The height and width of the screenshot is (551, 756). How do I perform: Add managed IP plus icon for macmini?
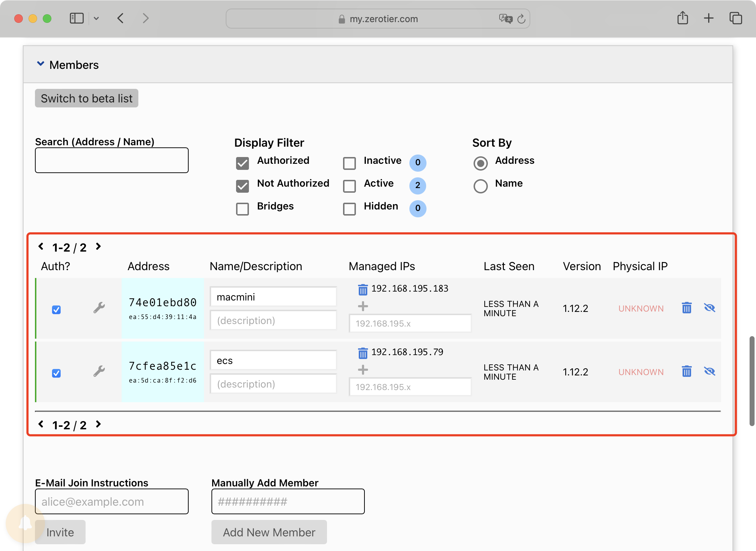pyautogui.click(x=363, y=306)
